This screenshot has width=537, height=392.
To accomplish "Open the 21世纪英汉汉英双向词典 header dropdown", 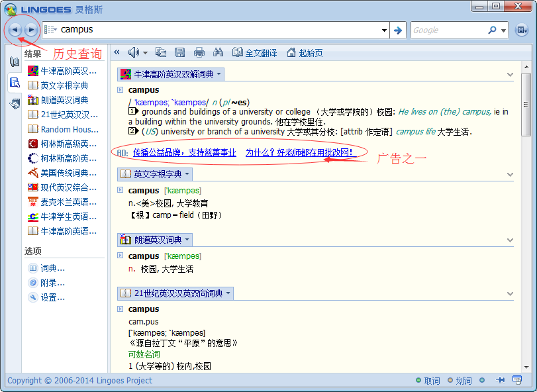I will point(228,293).
